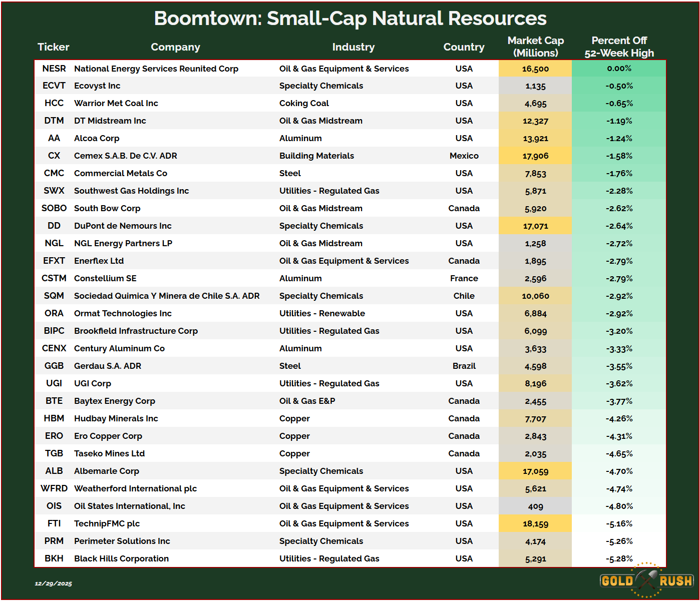
Task: Click the Percent Off 52-Week High header
Action: [x=619, y=47]
